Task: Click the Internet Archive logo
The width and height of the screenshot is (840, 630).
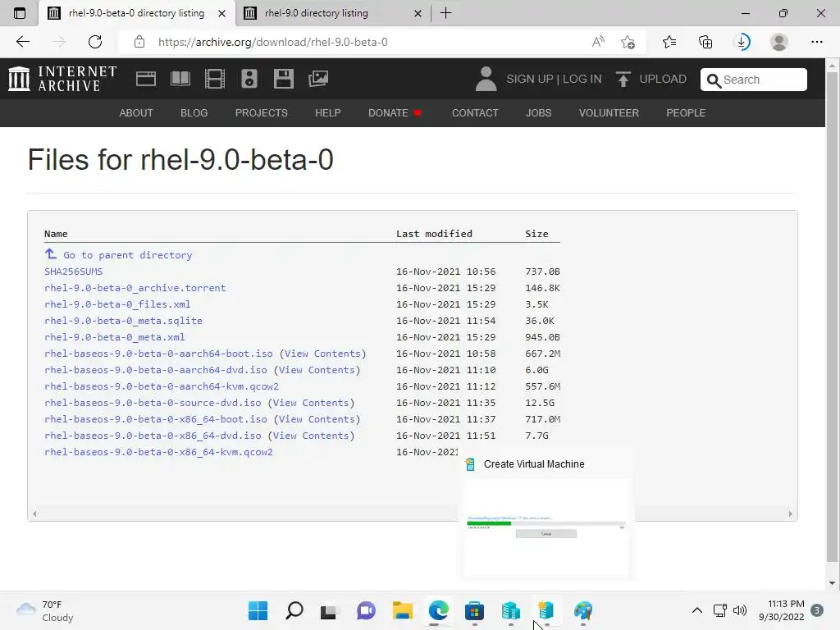Action: click(62, 79)
